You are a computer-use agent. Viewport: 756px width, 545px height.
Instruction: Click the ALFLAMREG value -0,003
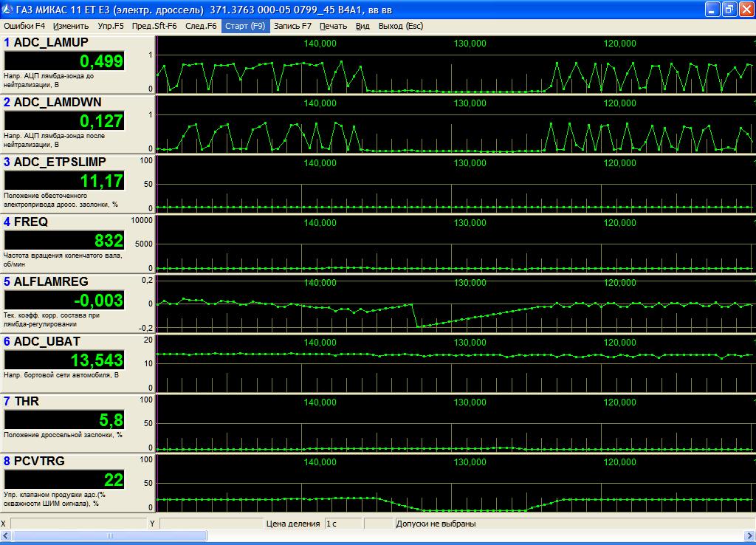(64, 301)
